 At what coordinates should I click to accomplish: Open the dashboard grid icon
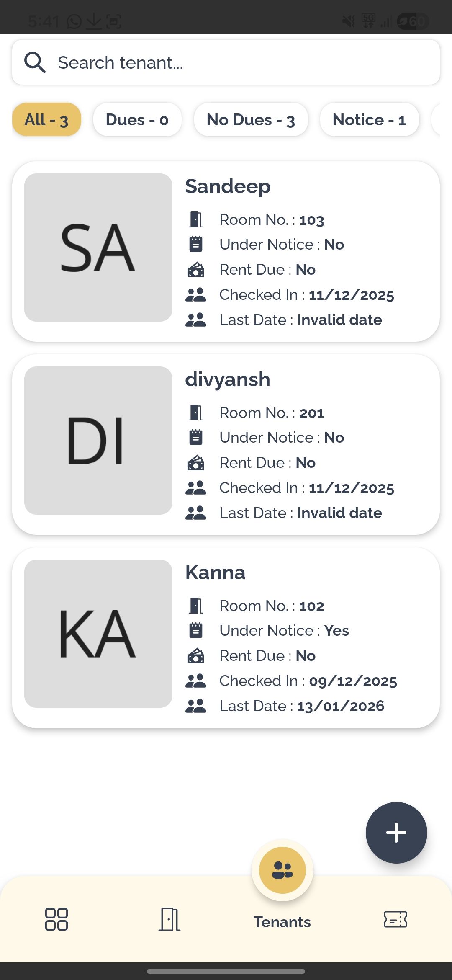(56, 919)
